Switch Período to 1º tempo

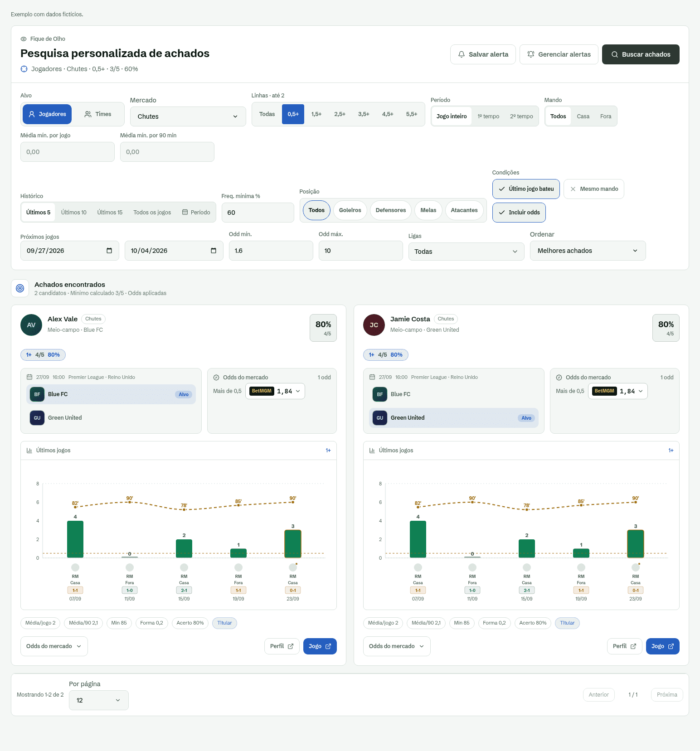[x=488, y=116]
